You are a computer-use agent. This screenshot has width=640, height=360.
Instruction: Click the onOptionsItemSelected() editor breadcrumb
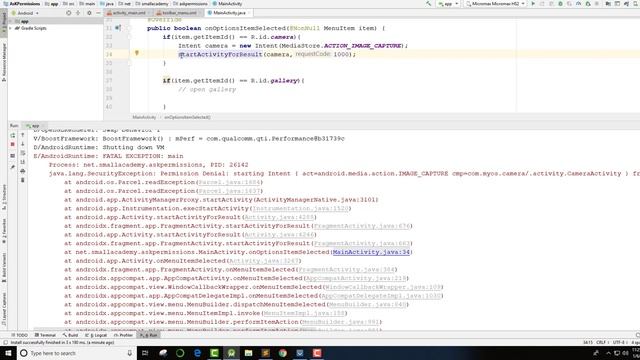(x=187, y=118)
